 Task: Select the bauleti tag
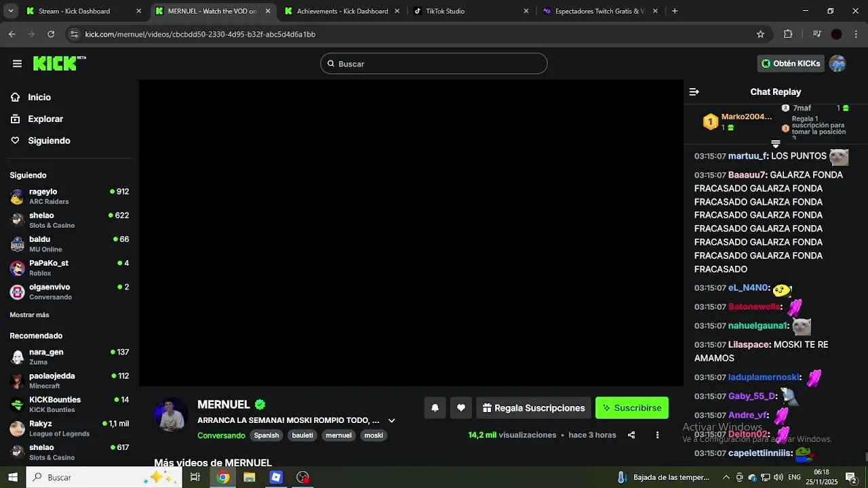point(302,435)
